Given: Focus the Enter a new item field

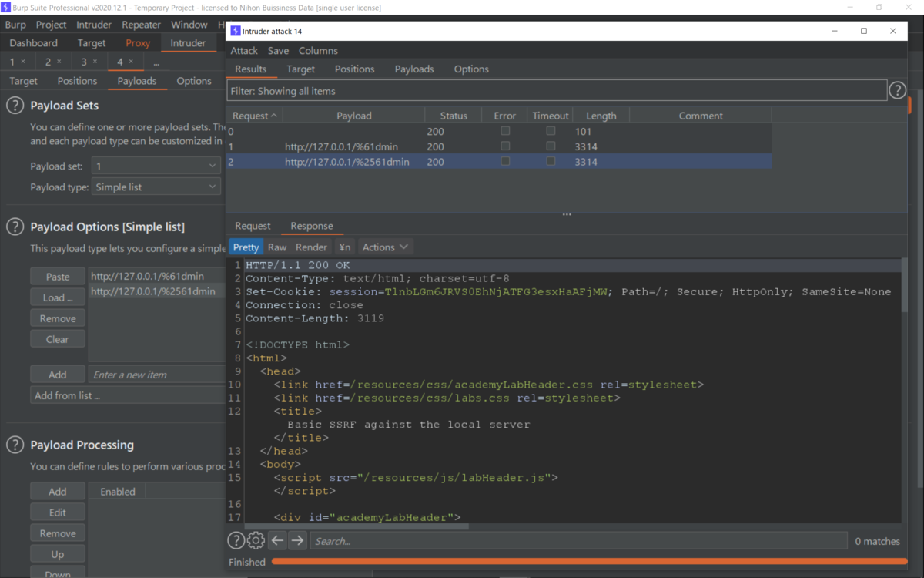Looking at the screenshot, I should pos(158,375).
